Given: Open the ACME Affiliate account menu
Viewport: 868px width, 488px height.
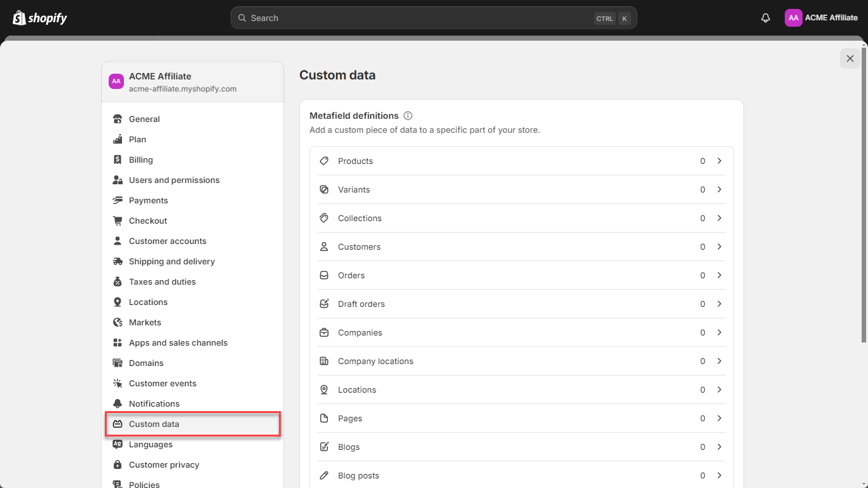Looking at the screenshot, I should pos(821,18).
